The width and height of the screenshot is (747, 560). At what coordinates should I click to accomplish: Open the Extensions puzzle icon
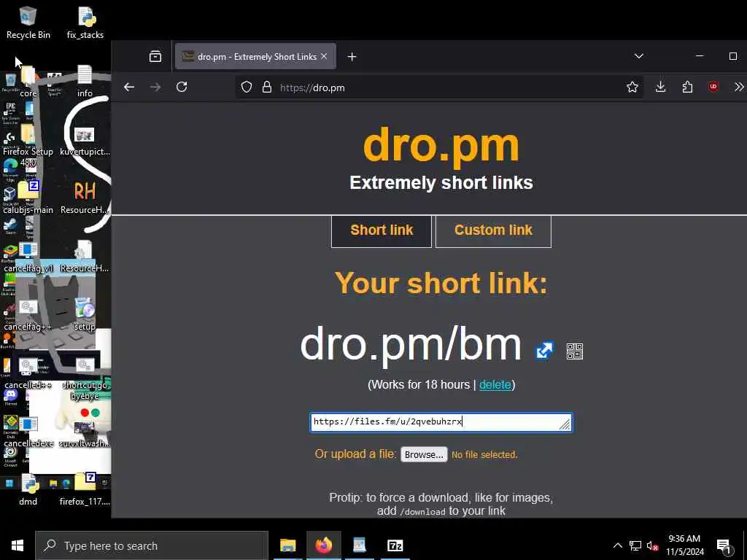[x=687, y=87]
